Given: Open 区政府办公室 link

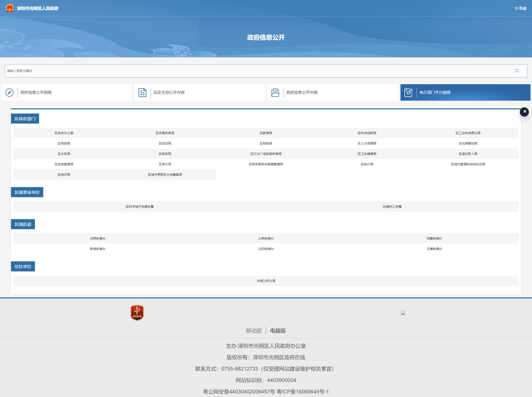Looking at the screenshot, I should [x=64, y=133].
